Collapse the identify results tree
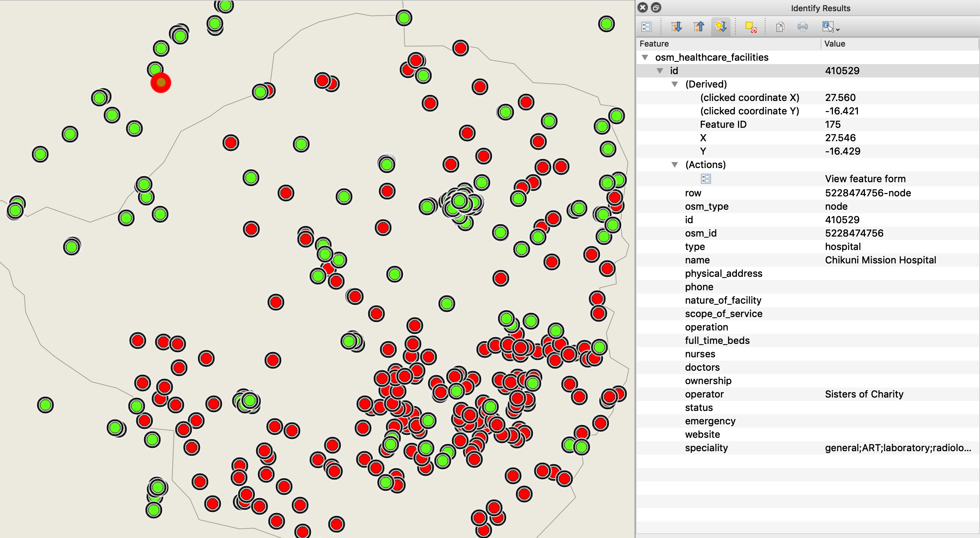This screenshot has width=980, height=538. [699, 27]
